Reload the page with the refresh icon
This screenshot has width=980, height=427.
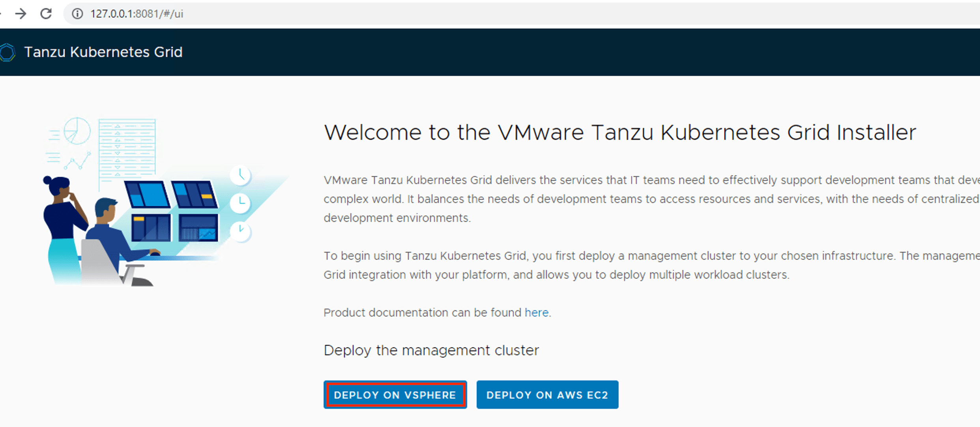click(46, 14)
